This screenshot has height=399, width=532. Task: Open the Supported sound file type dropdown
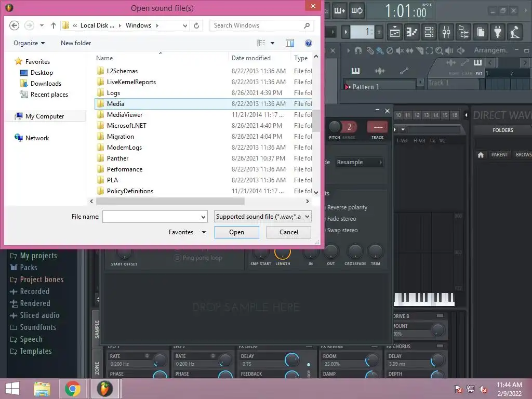click(262, 217)
